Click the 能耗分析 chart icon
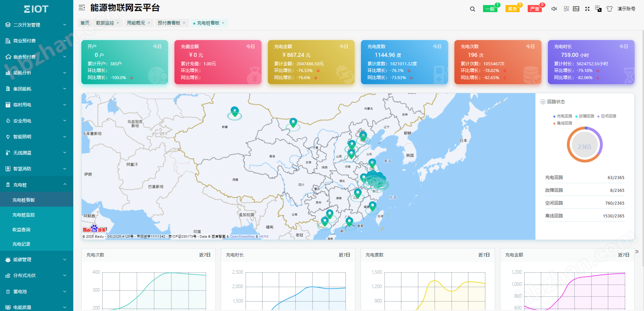Viewport: 644px width, 311px height. coord(8,73)
